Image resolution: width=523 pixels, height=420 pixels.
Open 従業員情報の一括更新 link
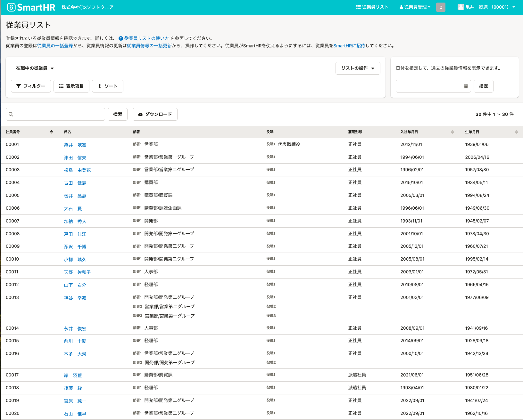149,46
